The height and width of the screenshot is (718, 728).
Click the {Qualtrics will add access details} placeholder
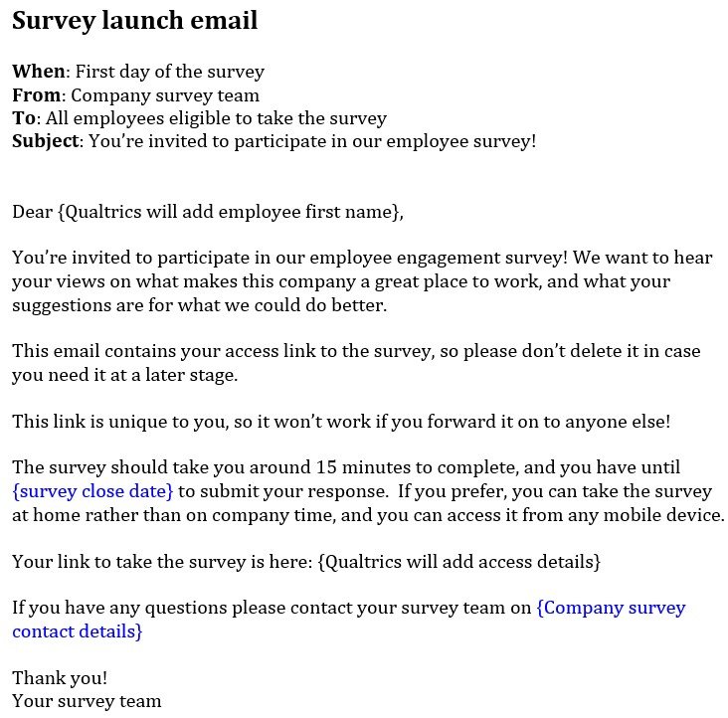[458, 562]
